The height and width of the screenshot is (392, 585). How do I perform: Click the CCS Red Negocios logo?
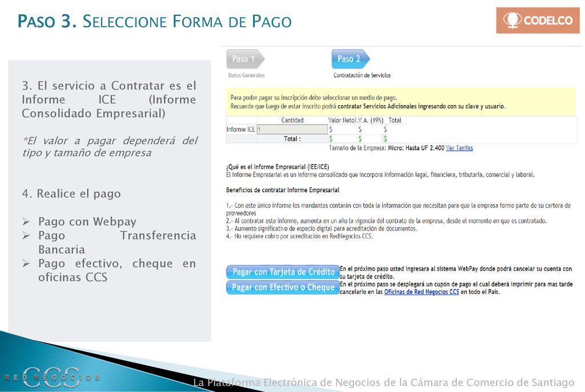pos(52,377)
